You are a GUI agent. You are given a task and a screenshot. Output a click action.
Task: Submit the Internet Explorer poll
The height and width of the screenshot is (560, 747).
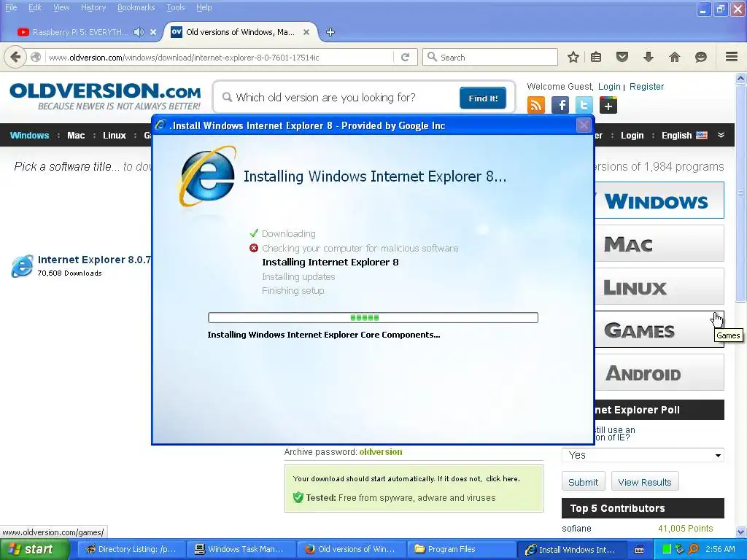[x=583, y=482]
